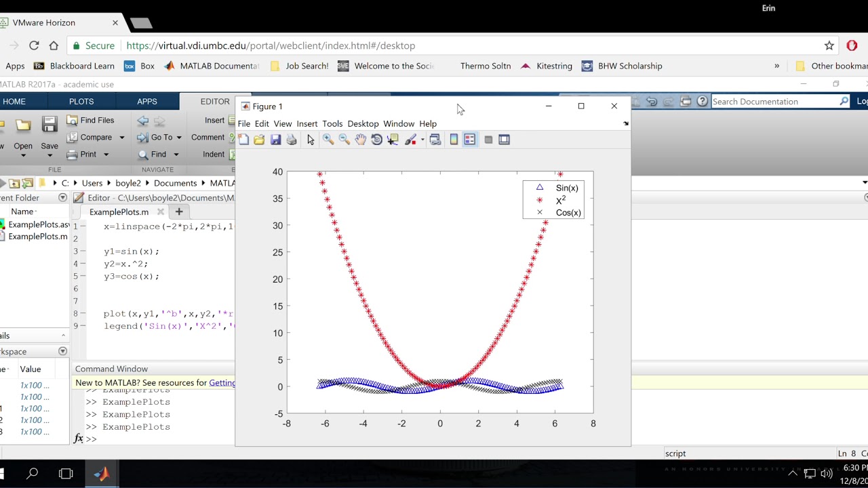Image resolution: width=868 pixels, height=488 pixels.
Task: Click Hide Plot Tools icon
Action: click(488, 140)
